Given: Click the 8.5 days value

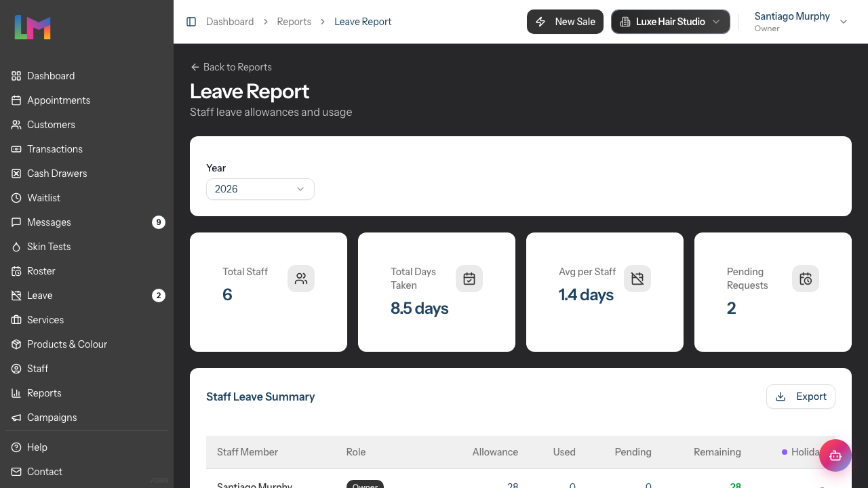Looking at the screenshot, I should tap(420, 308).
